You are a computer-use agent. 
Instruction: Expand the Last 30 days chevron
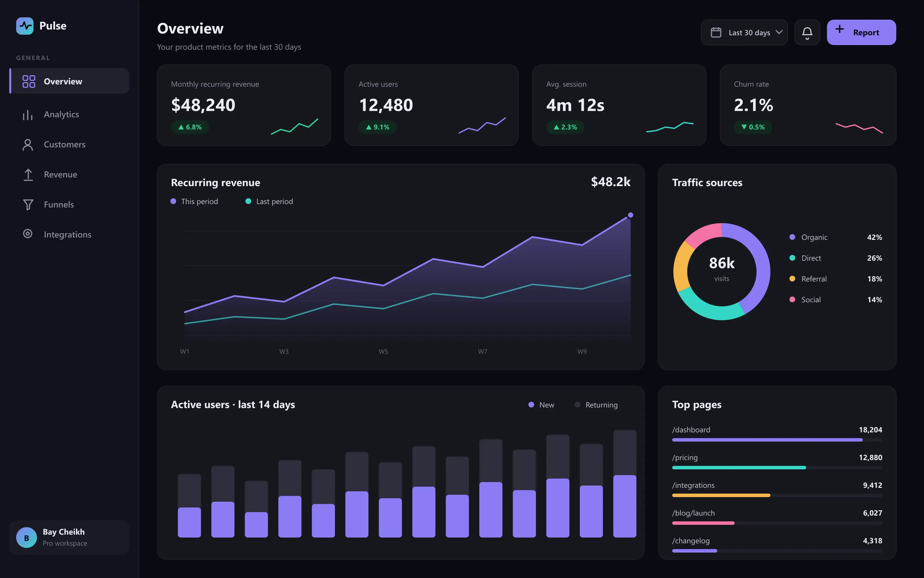(x=779, y=32)
